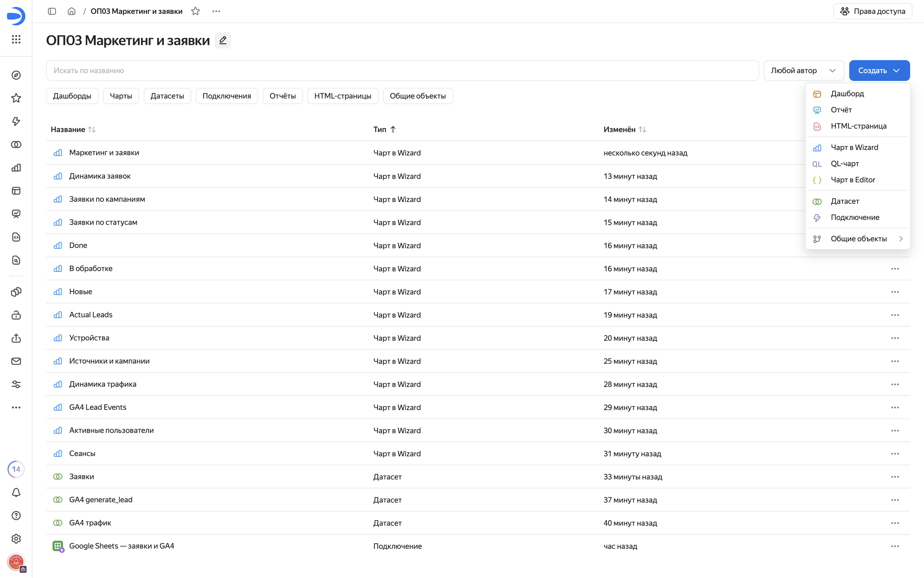Sort table by Изменён column
924x578 pixels.
(625, 129)
